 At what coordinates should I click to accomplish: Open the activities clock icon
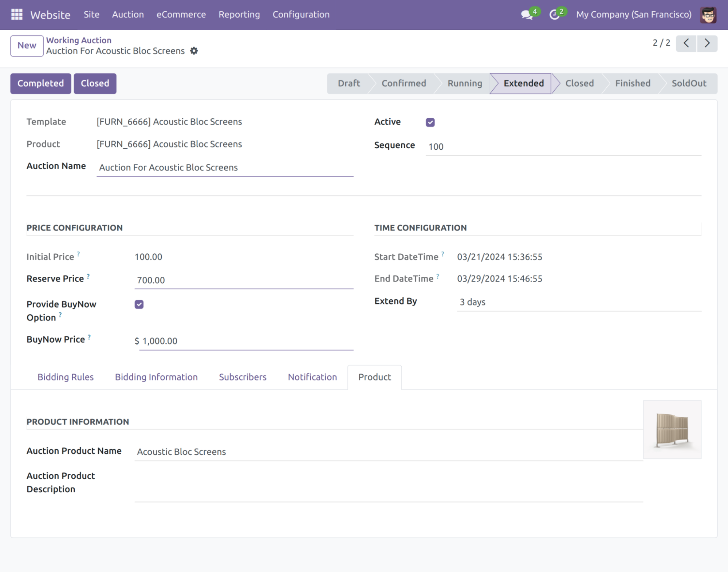pos(554,15)
